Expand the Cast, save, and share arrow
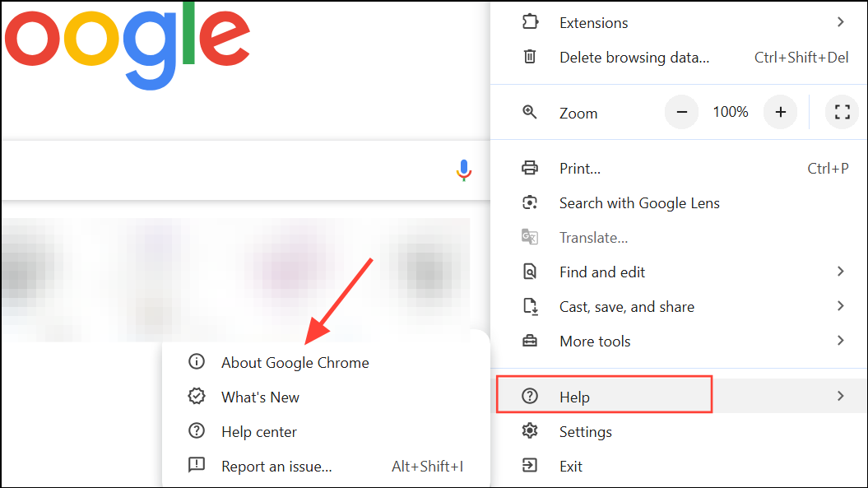Viewport: 868px width, 488px height. coord(840,306)
